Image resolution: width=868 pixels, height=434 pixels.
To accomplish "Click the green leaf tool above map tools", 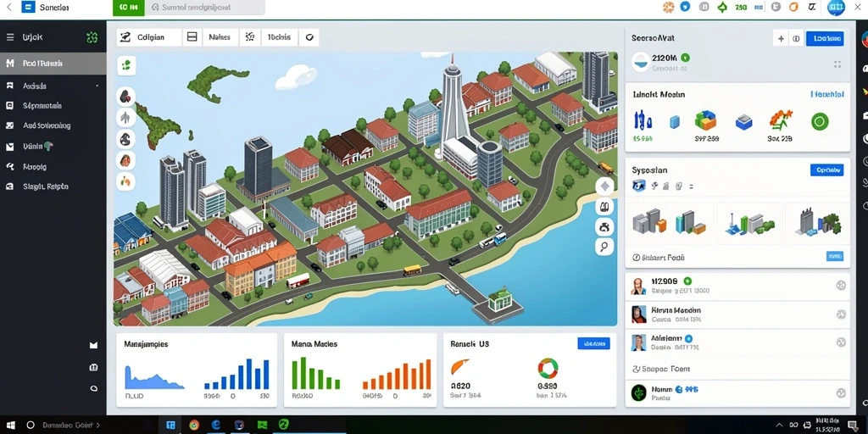I will tap(126, 65).
